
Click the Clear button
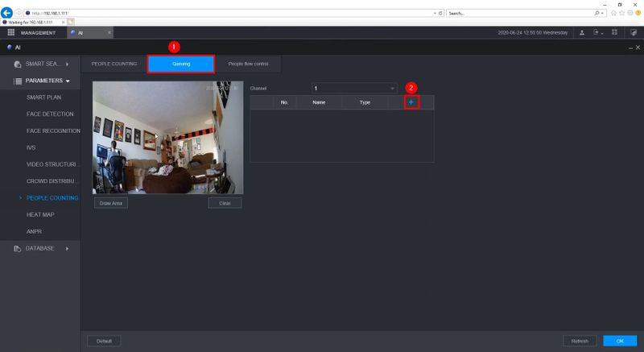click(225, 203)
